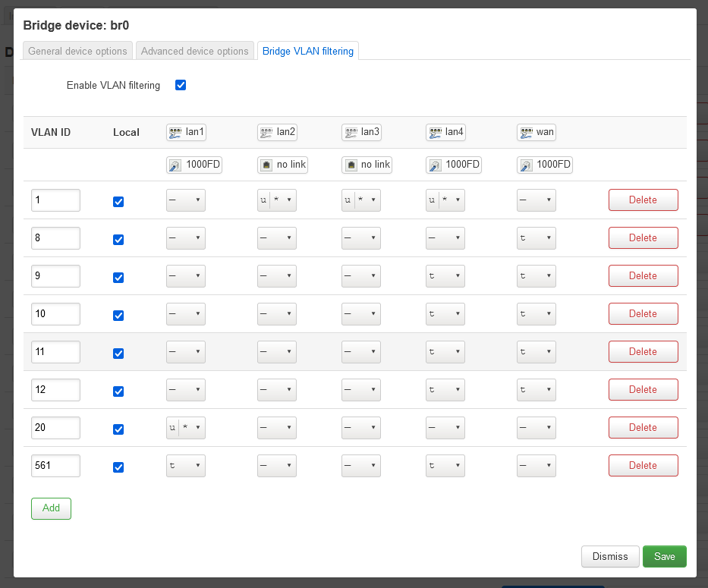This screenshot has height=588, width=708.
Task: Click the Add VLAN button
Action: (x=51, y=508)
